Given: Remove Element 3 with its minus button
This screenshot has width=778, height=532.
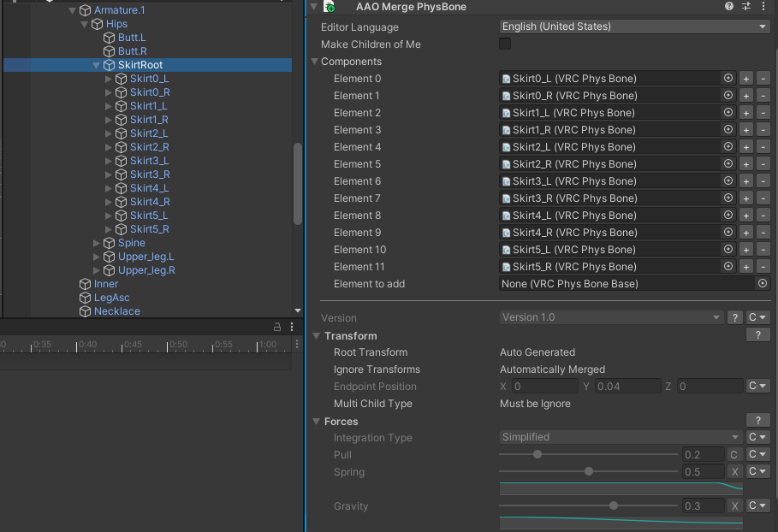Looking at the screenshot, I should pyautogui.click(x=763, y=130).
